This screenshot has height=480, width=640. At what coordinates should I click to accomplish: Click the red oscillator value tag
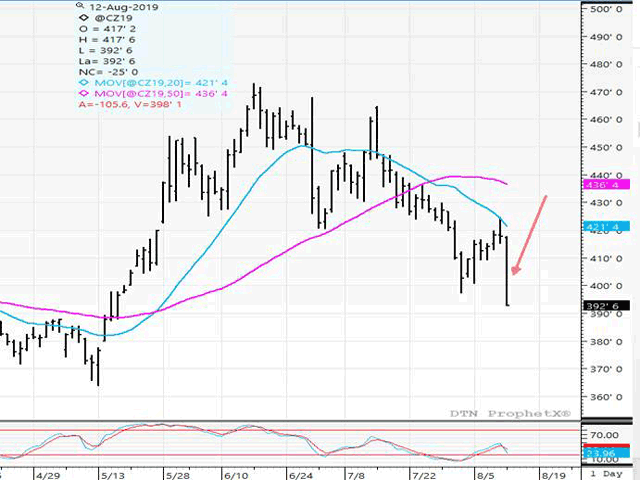606,446
